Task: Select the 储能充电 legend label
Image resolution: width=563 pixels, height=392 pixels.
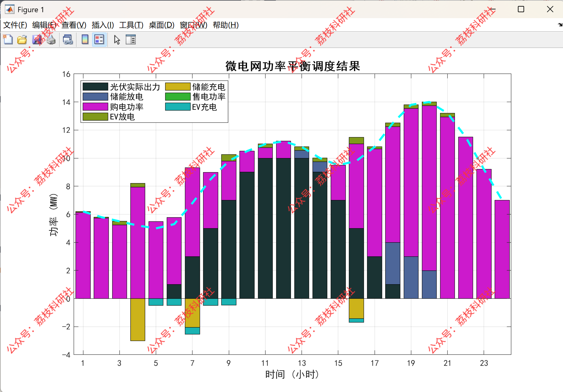Action: pyautogui.click(x=209, y=87)
